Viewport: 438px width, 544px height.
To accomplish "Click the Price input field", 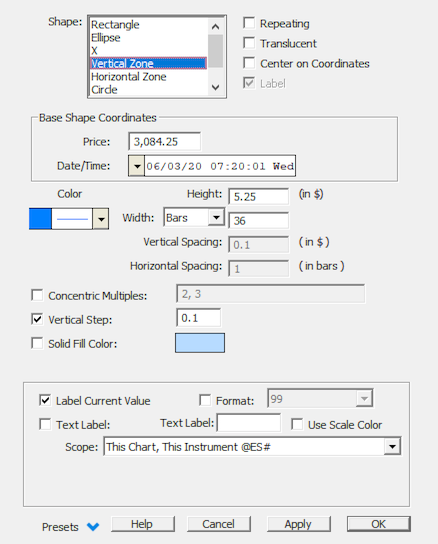I will [165, 142].
